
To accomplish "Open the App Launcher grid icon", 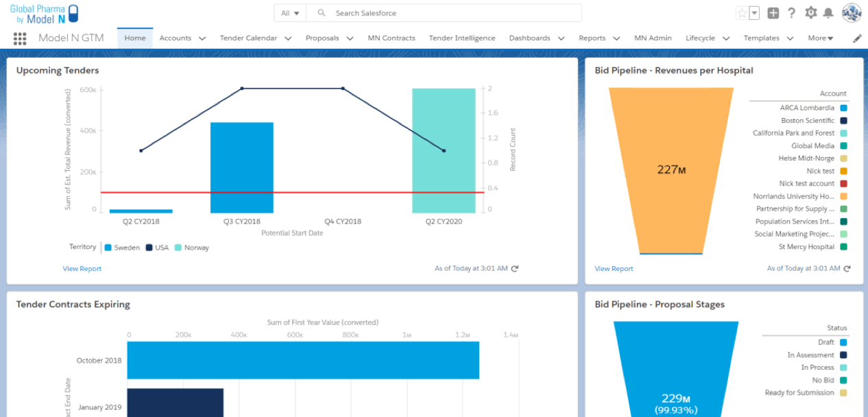I will (20, 38).
